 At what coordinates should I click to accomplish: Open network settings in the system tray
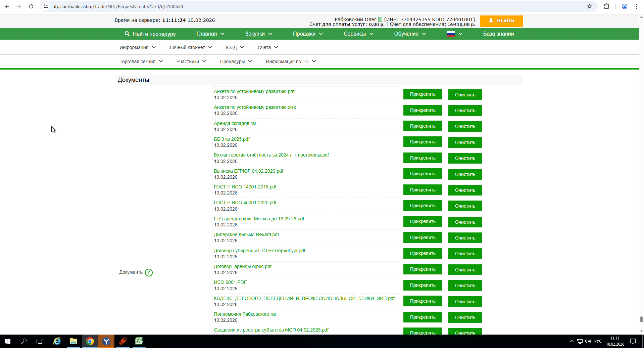click(x=580, y=341)
